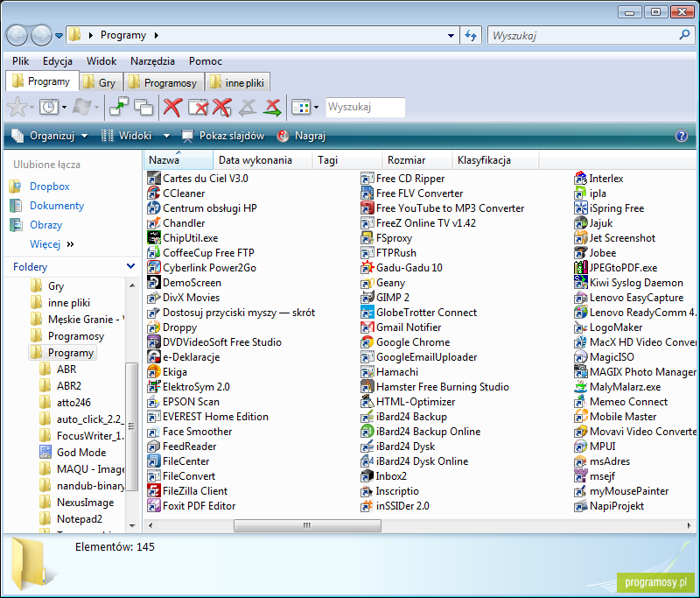Select the ipla shortcut icon

click(x=580, y=193)
